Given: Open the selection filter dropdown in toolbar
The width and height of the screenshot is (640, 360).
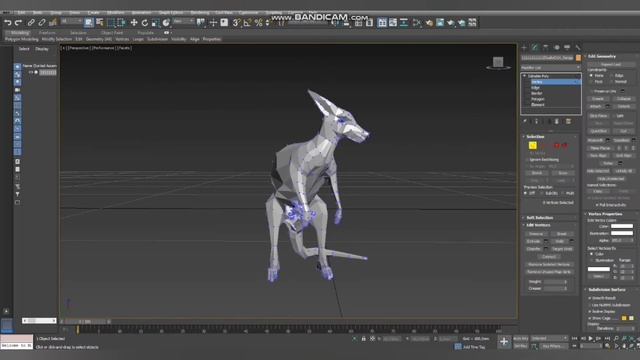Looking at the screenshot, I should [x=72, y=21].
